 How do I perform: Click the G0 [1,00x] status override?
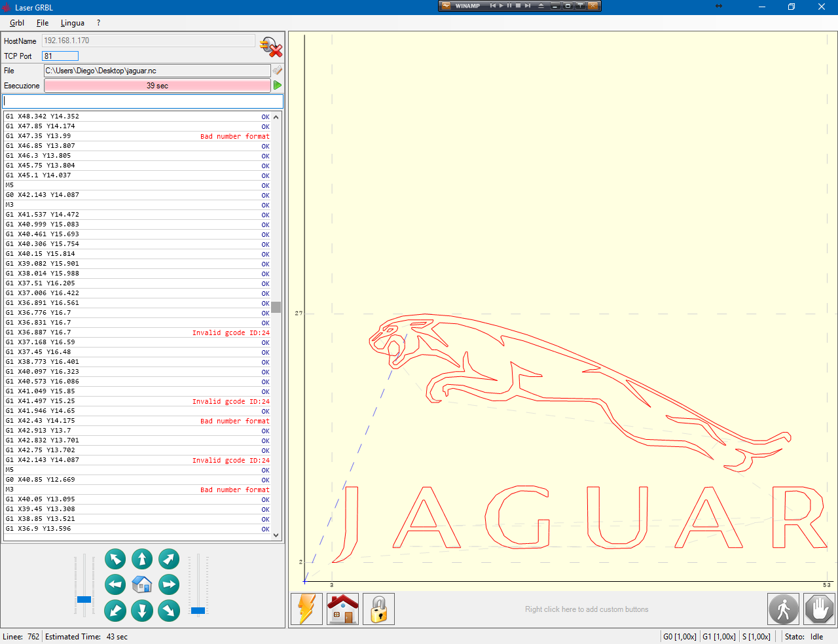[x=680, y=637]
